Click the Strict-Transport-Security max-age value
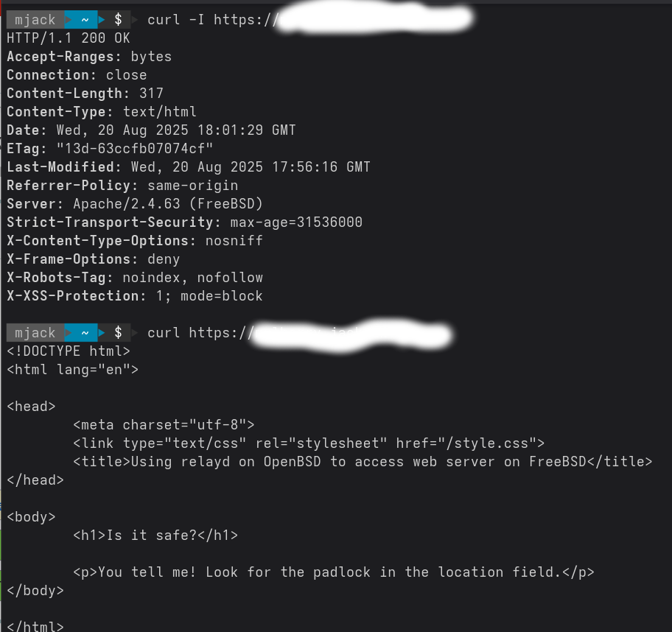The height and width of the screenshot is (632, 672). pos(296,222)
